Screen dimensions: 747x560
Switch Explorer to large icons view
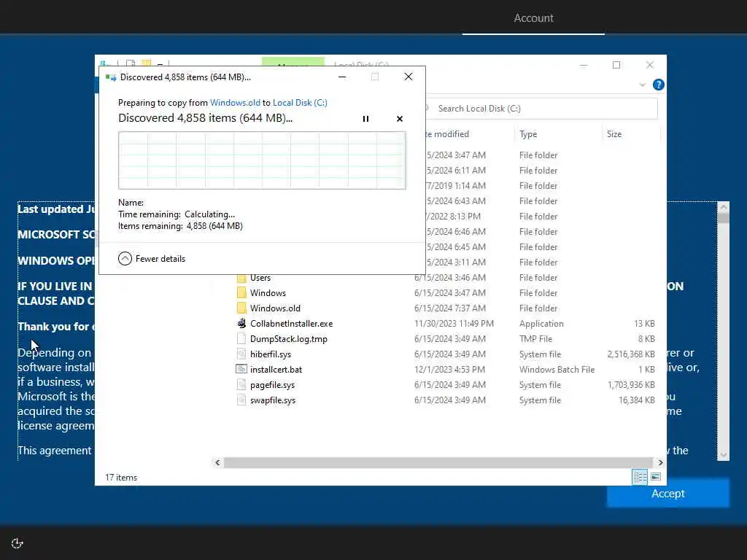[656, 477]
